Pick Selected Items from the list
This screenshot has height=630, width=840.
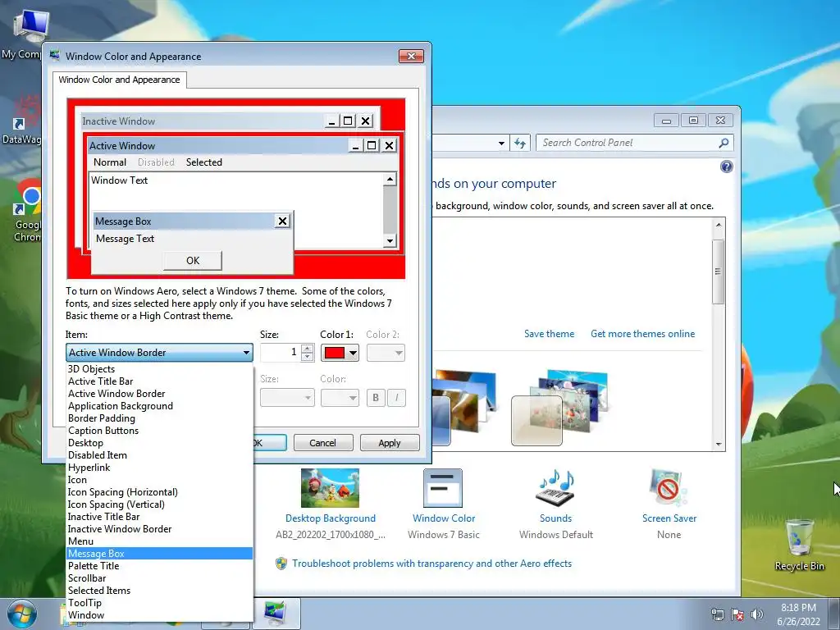[x=160, y=591]
